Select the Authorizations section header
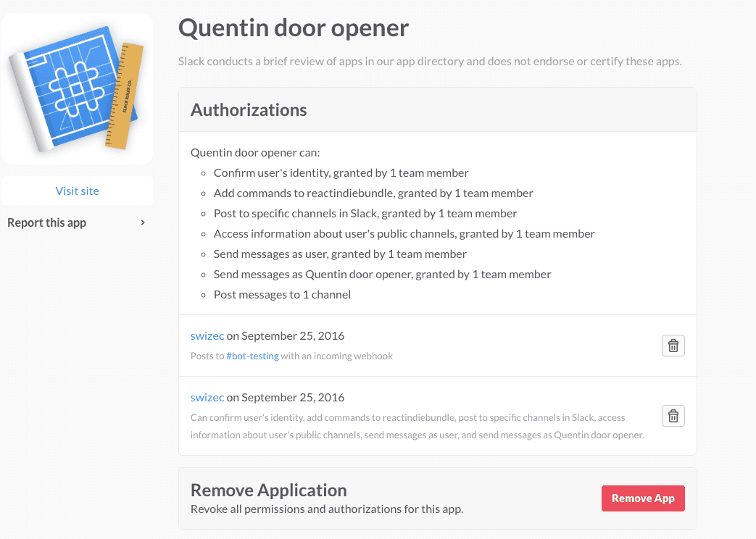This screenshot has width=756, height=539. coord(249,110)
